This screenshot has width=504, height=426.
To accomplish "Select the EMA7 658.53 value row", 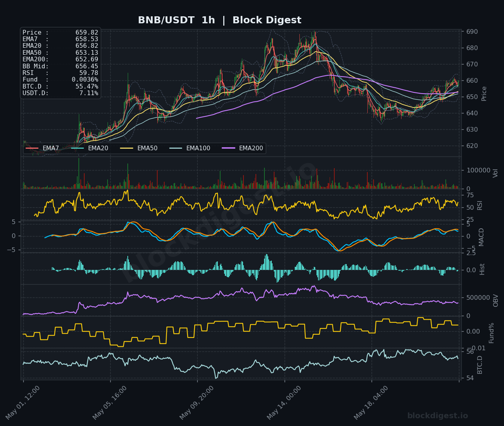I will click(x=60, y=39).
